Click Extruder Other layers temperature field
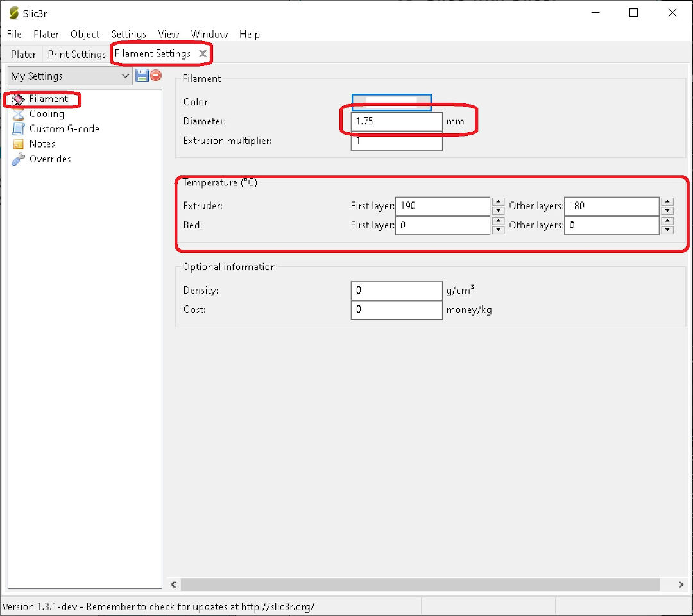This screenshot has width=693, height=616. tap(612, 206)
